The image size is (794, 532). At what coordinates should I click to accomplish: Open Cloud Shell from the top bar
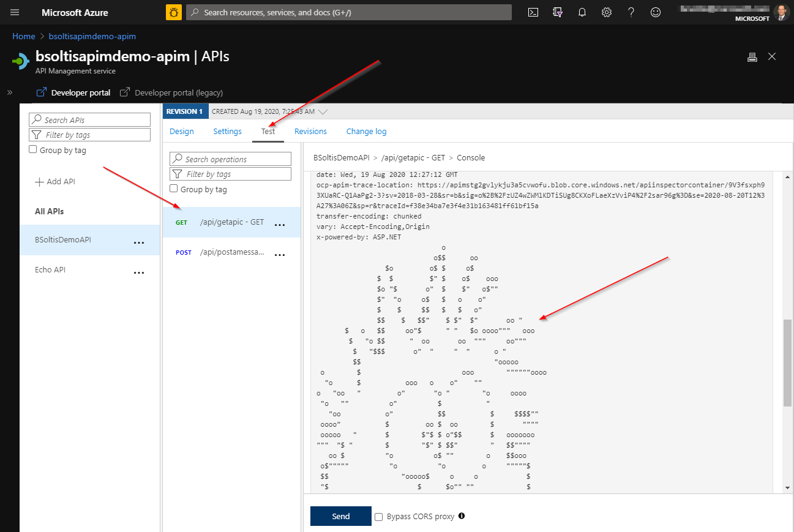[x=533, y=12]
